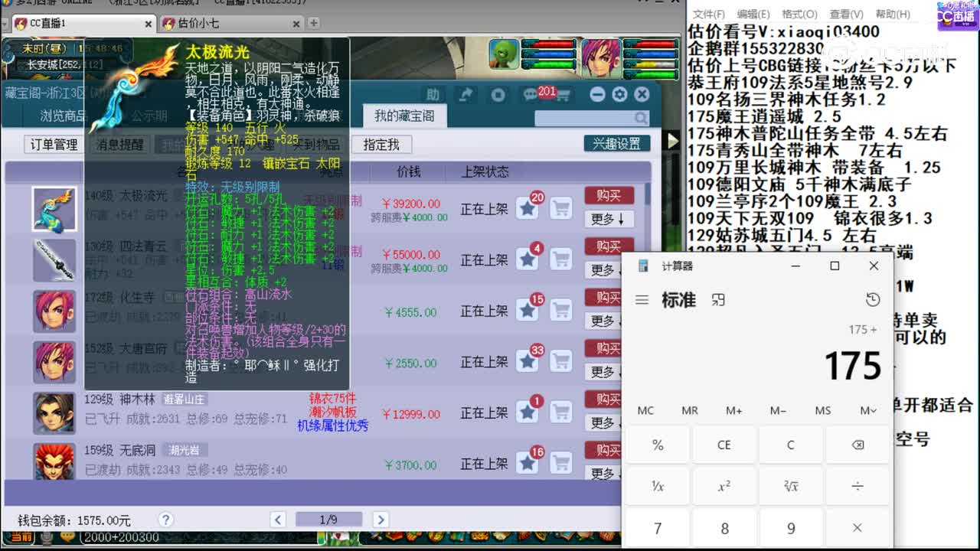The width and height of the screenshot is (980, 551).
Task: Favorite the 太极流光 listing with 20 stars
Action: pyautogui.click(x=528, y=207)
